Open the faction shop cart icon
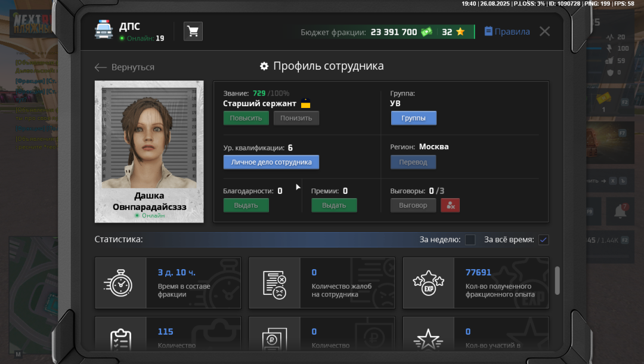 (x=193, y=31)
